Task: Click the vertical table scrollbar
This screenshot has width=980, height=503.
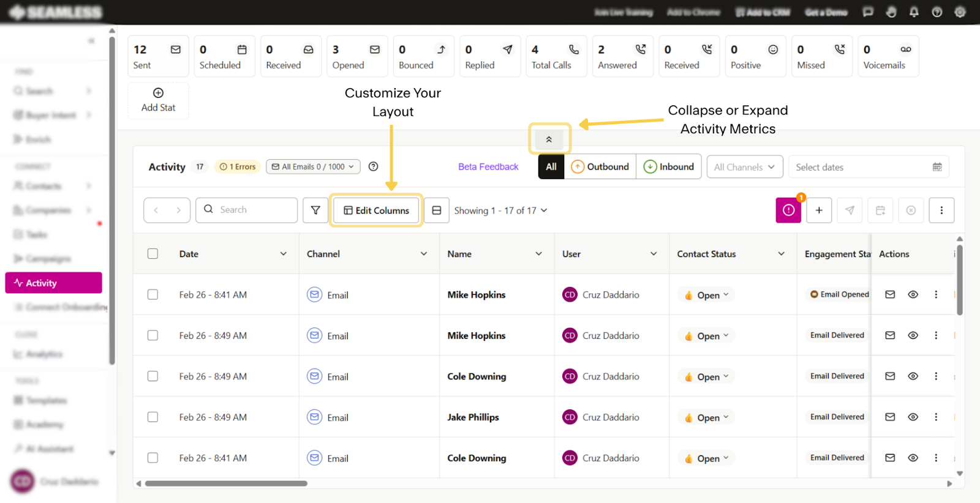Action: pyautogui.click(x=960, y=280)
